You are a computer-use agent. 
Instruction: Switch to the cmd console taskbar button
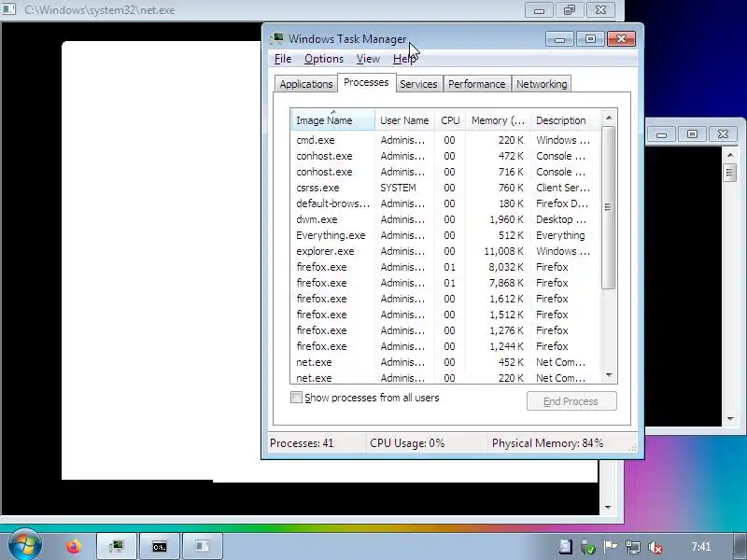[160, 546]
